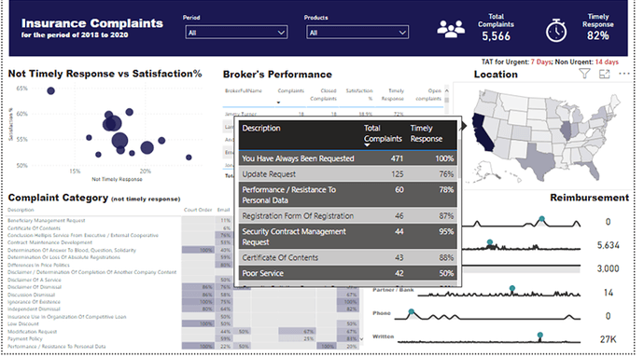Open the more options ellipsis menu

coord(623,74)
